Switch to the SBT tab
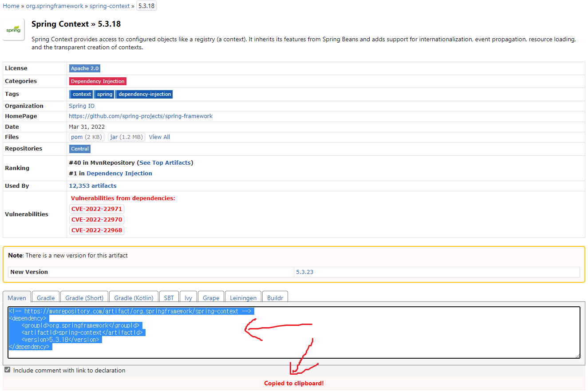The image size is (588, 392). [x=169, y=298]
